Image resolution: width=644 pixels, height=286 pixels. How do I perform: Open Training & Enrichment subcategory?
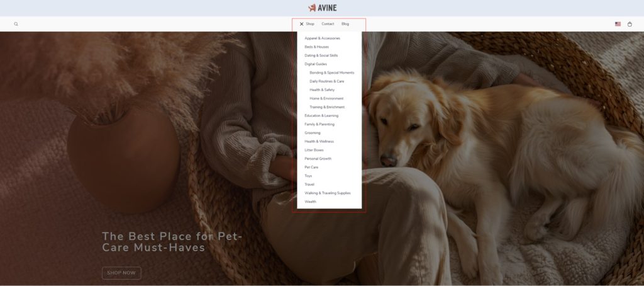pos(326,107)
